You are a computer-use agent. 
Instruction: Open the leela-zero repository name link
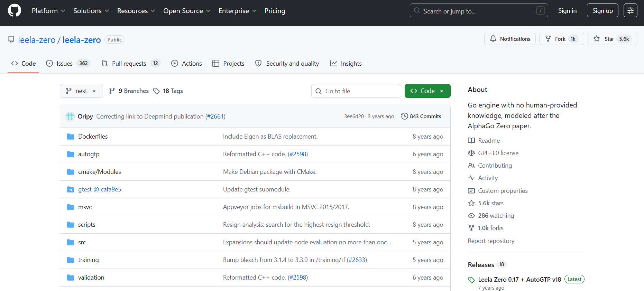point(82,40)
